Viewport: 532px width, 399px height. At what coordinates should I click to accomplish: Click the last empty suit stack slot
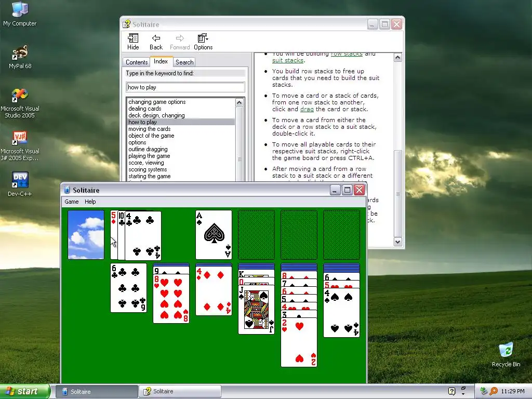[x=342, y=235]
